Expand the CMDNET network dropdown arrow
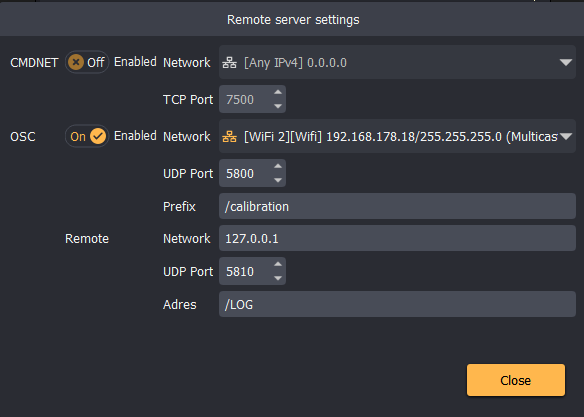This screenshot has height=417, width=584. pyautogui.click(x=566, y=63)
